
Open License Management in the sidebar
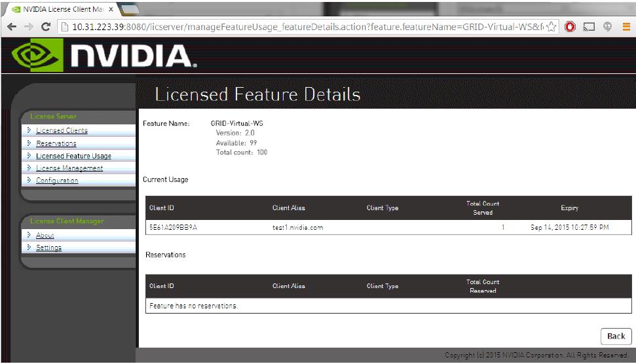[69, 168]
